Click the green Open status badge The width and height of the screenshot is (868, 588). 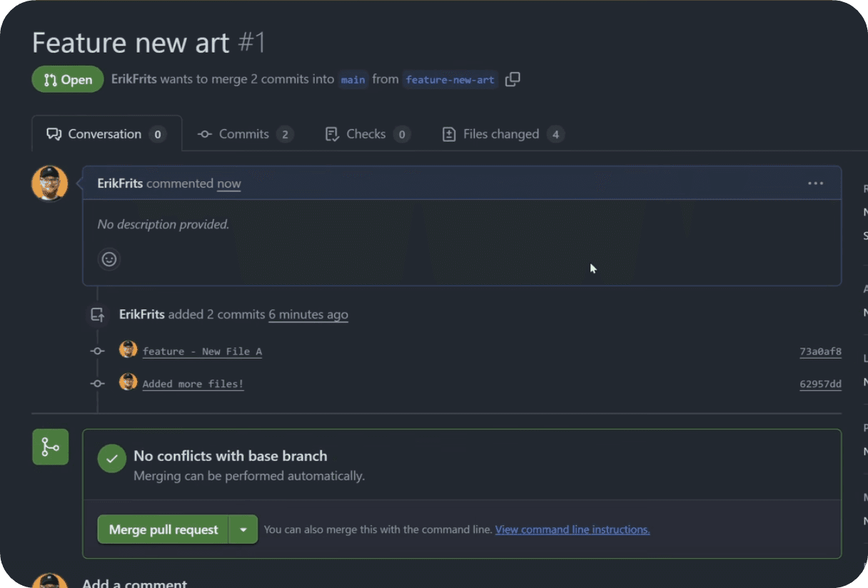pyautogui.click(x=67, y=79)
